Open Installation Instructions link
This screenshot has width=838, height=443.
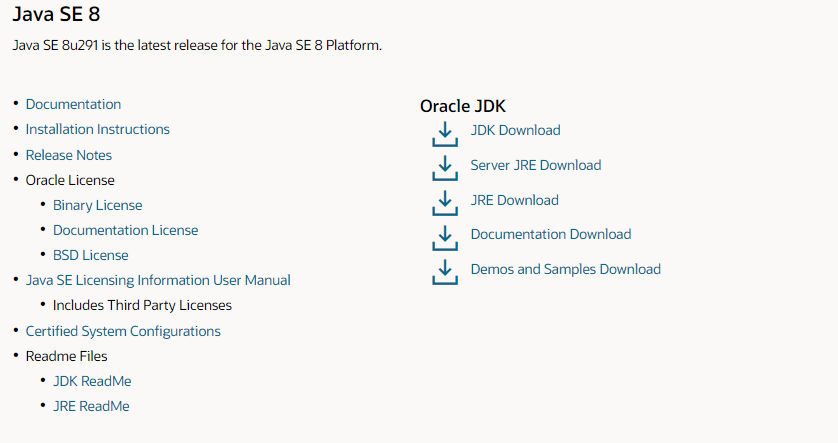pyautogui.click(x=97, y=129)
